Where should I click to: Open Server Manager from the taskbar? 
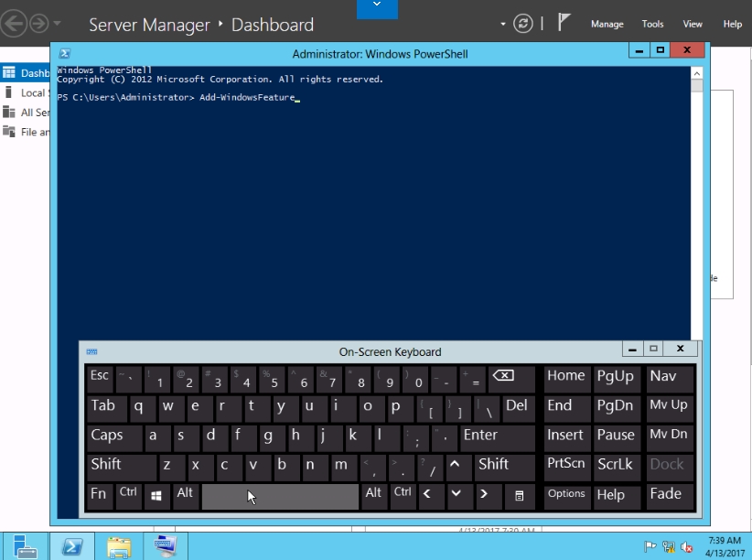pyautogui.click(x=25, y=546)
